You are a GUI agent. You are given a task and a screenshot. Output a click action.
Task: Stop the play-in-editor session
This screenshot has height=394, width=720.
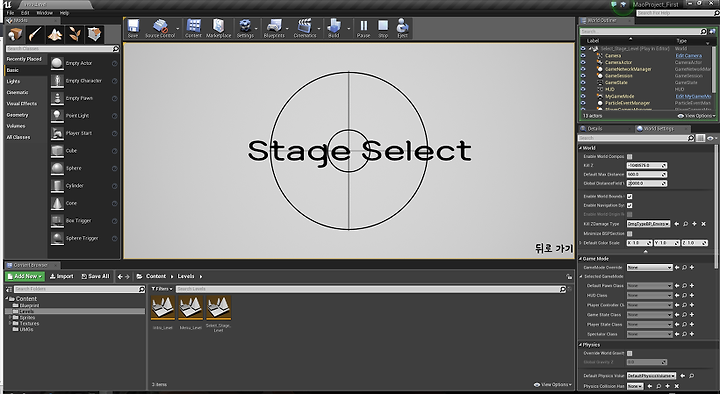[383, 28]
